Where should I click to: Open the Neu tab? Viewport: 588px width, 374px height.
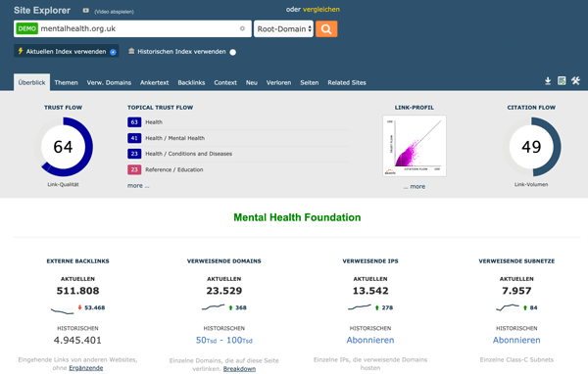[x=252, y=82]
